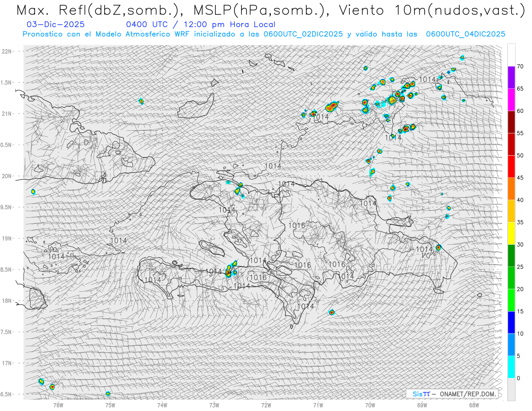
Task: Click the longitude label '76W'
Action: point(58,404)
